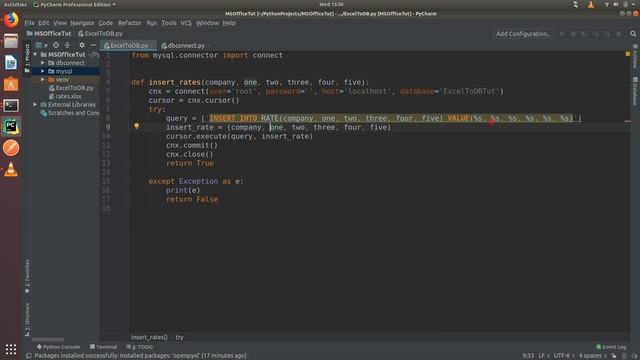Hide the Project panel with minus icon
640x360 pixels.
coord(93,45)
